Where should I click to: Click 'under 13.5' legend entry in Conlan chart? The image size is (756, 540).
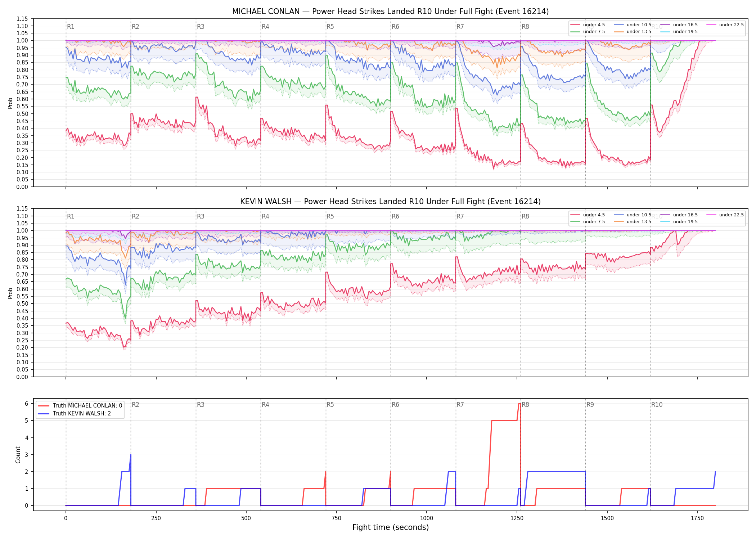coord(633,32)
